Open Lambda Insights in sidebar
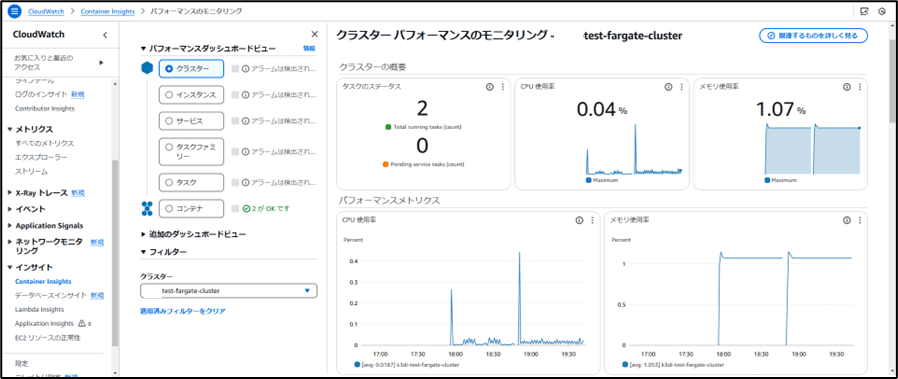This screenshot has height=379, width=898. tap(39, 309)
